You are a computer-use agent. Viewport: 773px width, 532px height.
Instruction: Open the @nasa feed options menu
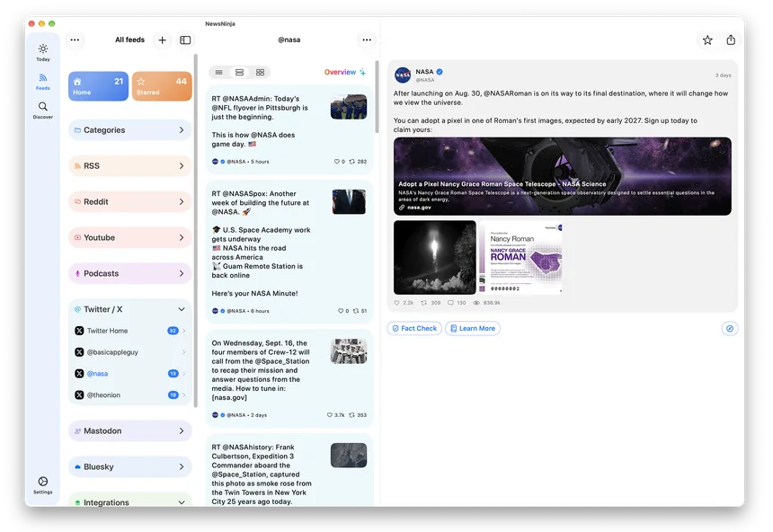[x=367, y=40]
